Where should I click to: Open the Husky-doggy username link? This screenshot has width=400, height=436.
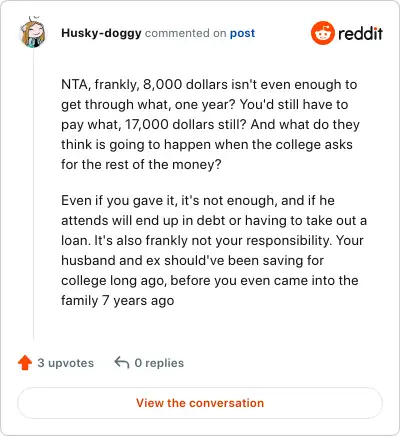(101, 33)
